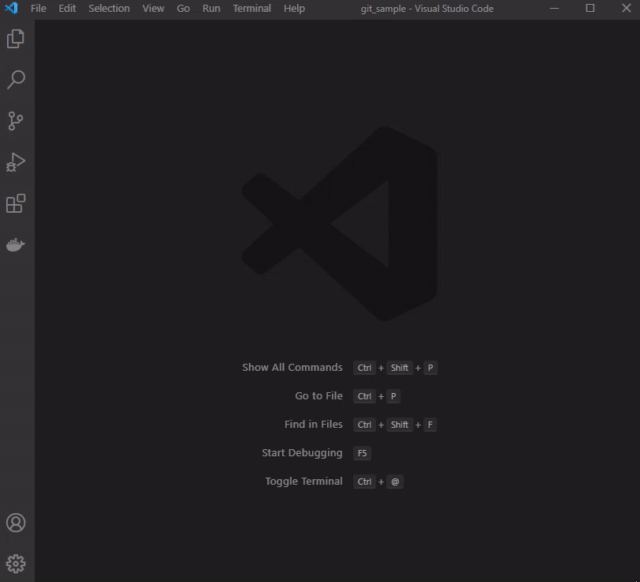Image resolution: width=640 pixels, height=582 pixels.
Task: Open the Manage gear icon
Action: click(x=16, y=564)
